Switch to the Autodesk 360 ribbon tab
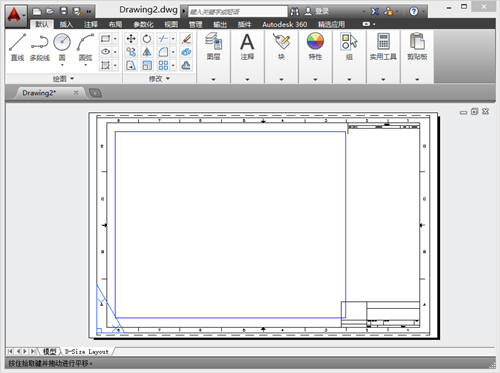 284,24
